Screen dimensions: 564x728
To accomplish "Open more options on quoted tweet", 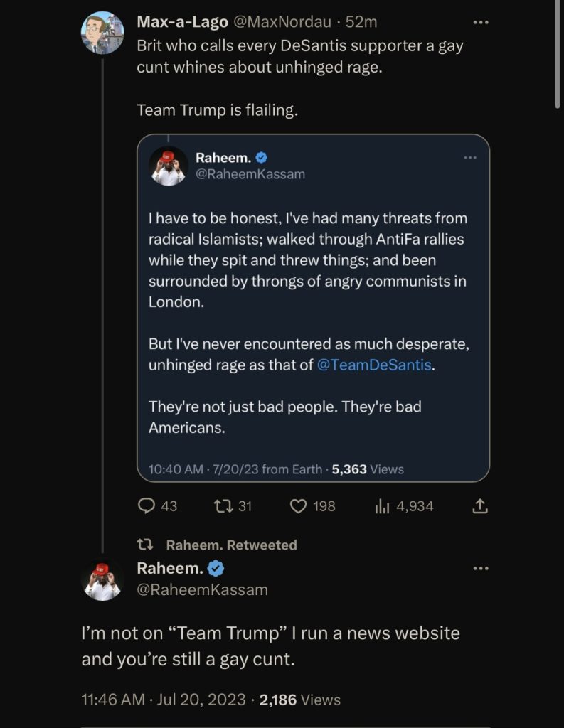I will [470, 157].
